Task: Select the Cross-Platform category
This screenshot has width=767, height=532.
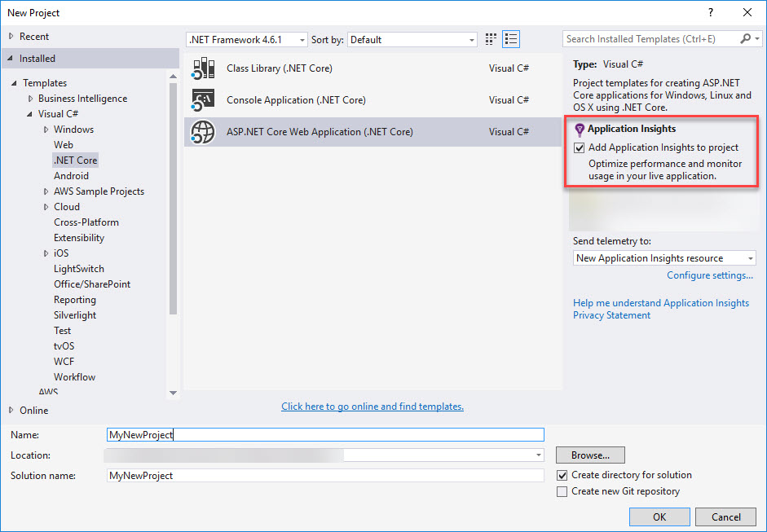Action: pyautogui.click(x=86, y=222)
